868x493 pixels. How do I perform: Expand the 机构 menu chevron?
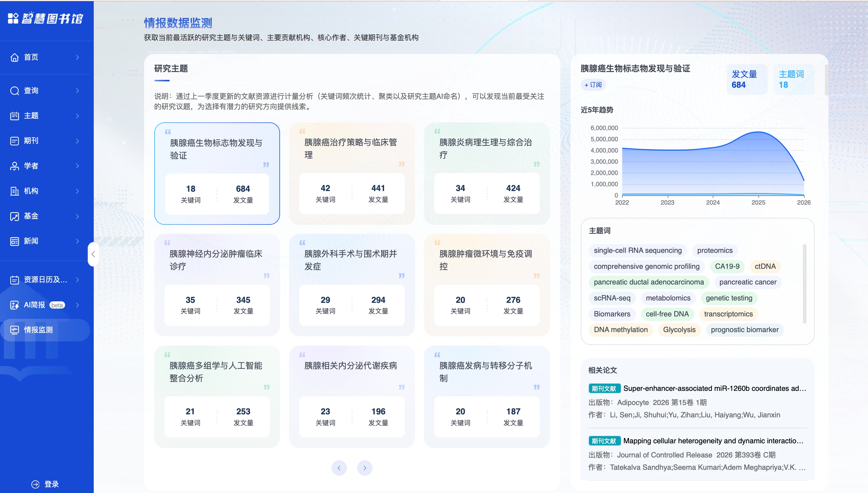[x=77, y=191]
